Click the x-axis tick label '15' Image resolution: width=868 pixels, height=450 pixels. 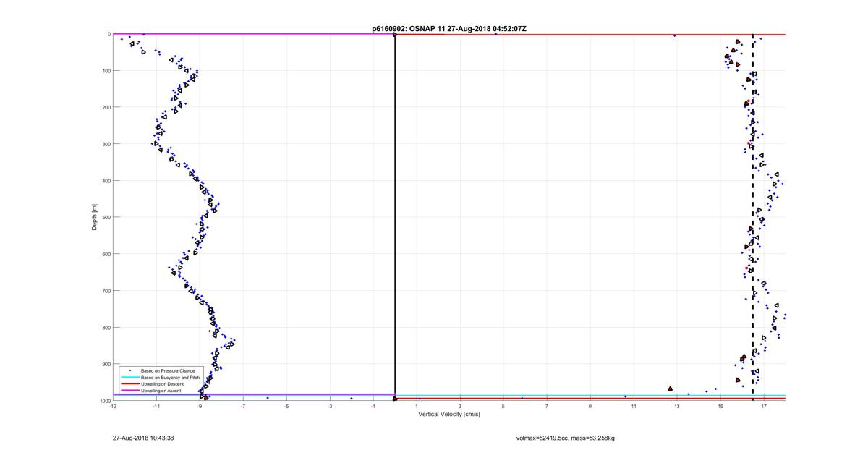click(720, 407)
